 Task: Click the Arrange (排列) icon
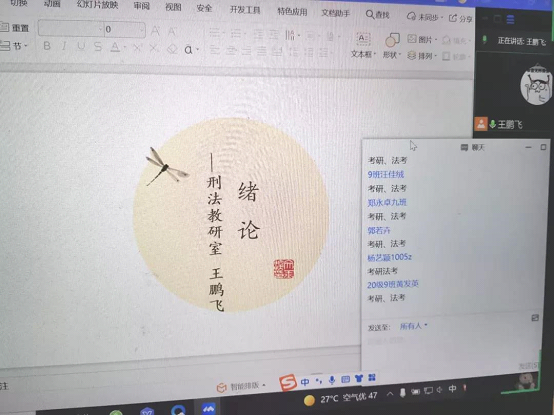coord(421,55)
